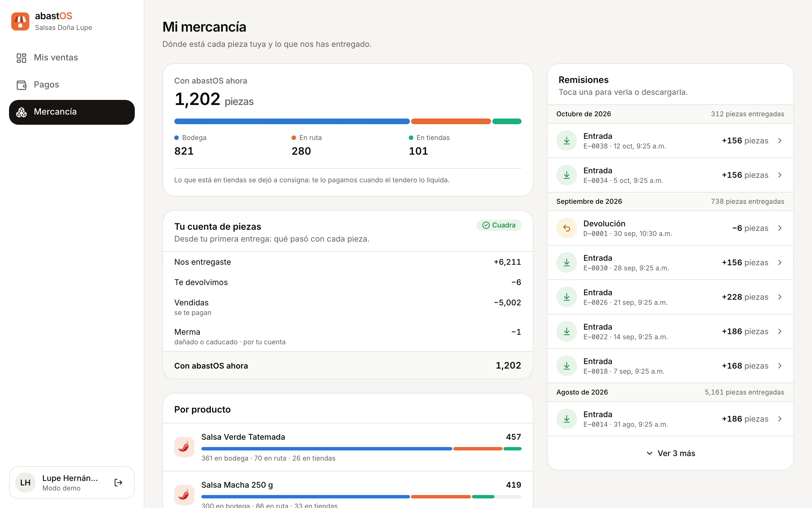
Task: Click the abastOS storefront logo icon
Action: (20, 21)
